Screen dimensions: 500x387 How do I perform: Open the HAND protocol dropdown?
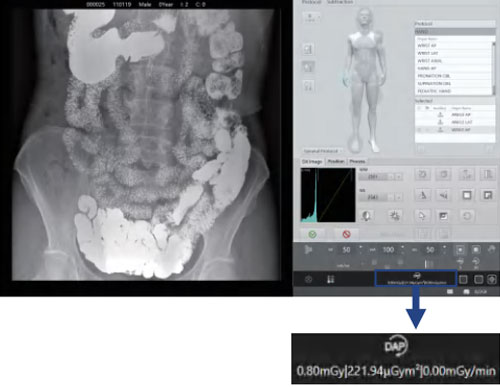pyautogui.click(x=455, y=31)
